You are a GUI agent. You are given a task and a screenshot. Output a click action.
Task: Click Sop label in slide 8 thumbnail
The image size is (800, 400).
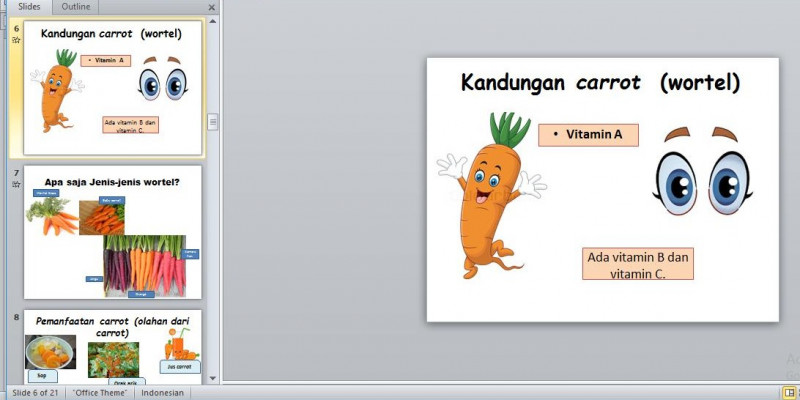[42, 376]
